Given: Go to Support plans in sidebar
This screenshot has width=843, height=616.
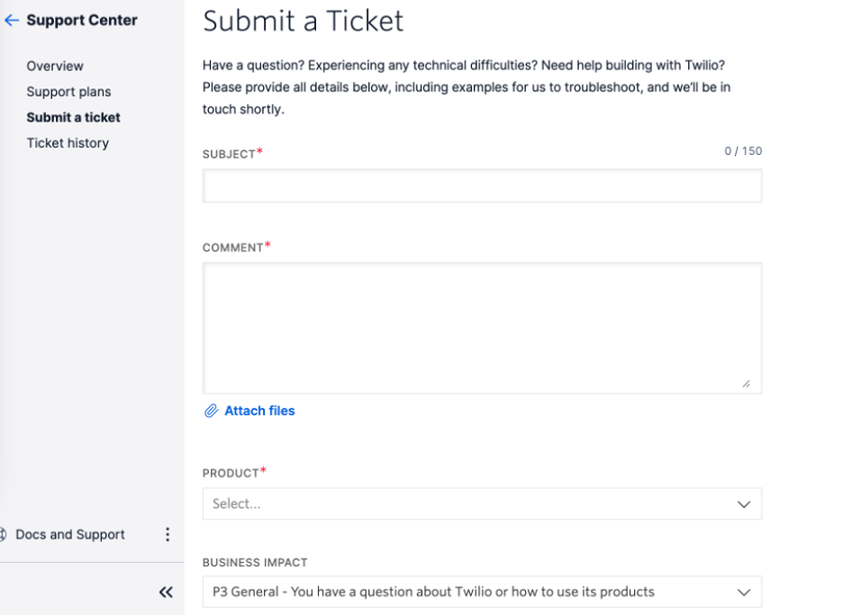Looking at the screenshot, I should click(x=68, y=92).
